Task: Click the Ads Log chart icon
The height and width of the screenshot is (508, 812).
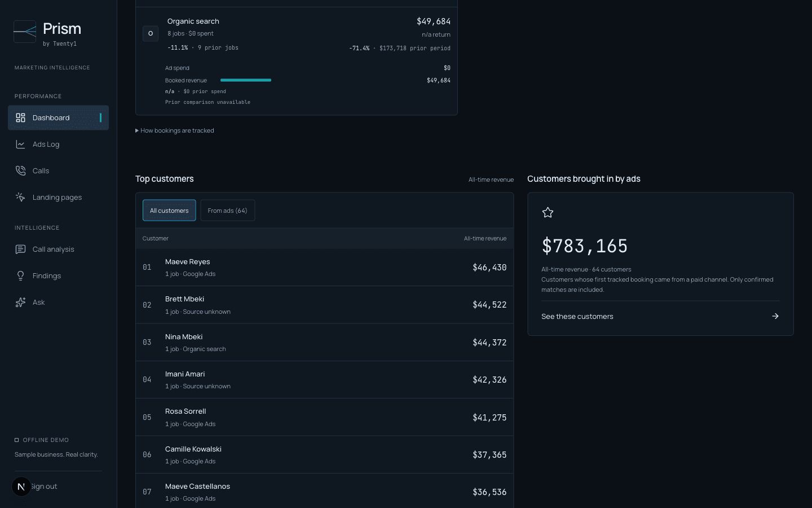Action: tap(21, 144)
